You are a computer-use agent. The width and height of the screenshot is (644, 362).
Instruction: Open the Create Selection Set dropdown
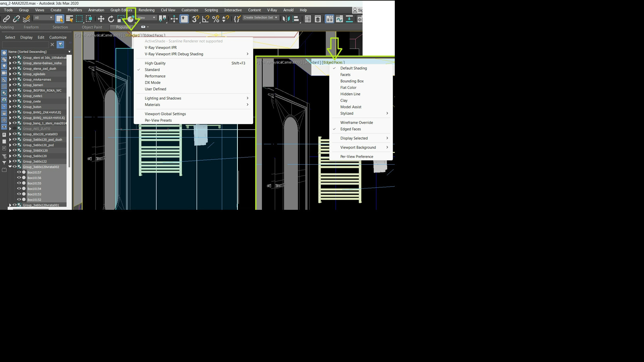point(276,17)
